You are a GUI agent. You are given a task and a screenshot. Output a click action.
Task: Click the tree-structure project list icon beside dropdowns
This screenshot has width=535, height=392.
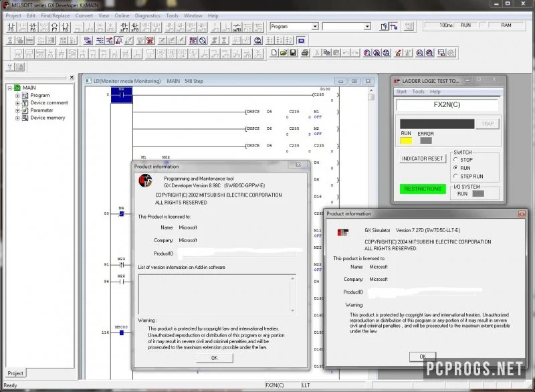pyautogui.click(x=394, y=27)
